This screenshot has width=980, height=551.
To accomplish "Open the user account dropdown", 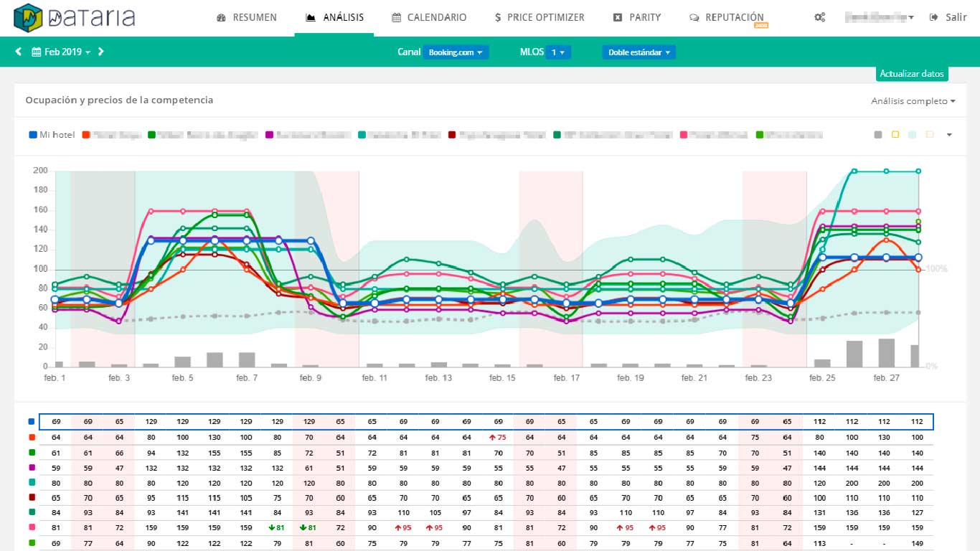I will 879,17.
